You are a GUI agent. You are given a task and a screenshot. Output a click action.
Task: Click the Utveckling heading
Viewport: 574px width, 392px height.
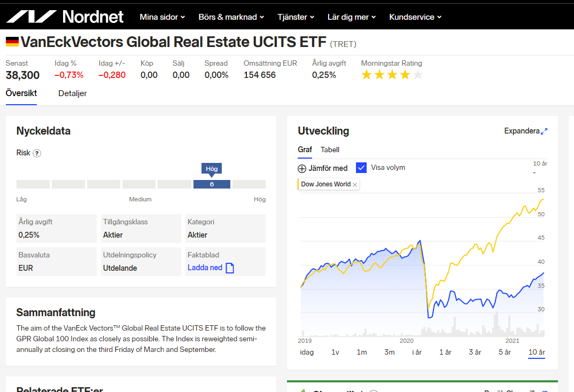point(323,131)
